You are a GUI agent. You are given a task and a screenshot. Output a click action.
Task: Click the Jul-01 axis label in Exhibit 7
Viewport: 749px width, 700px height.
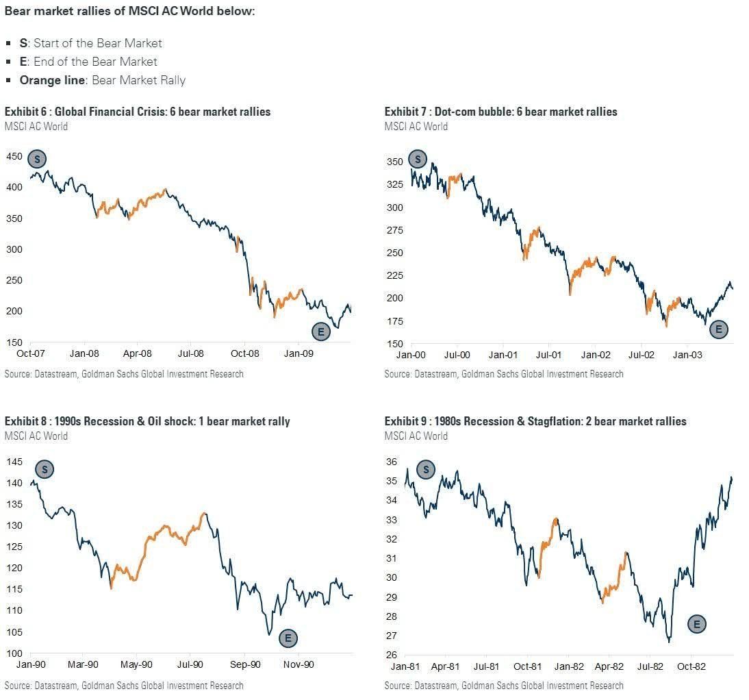(548, 355)
